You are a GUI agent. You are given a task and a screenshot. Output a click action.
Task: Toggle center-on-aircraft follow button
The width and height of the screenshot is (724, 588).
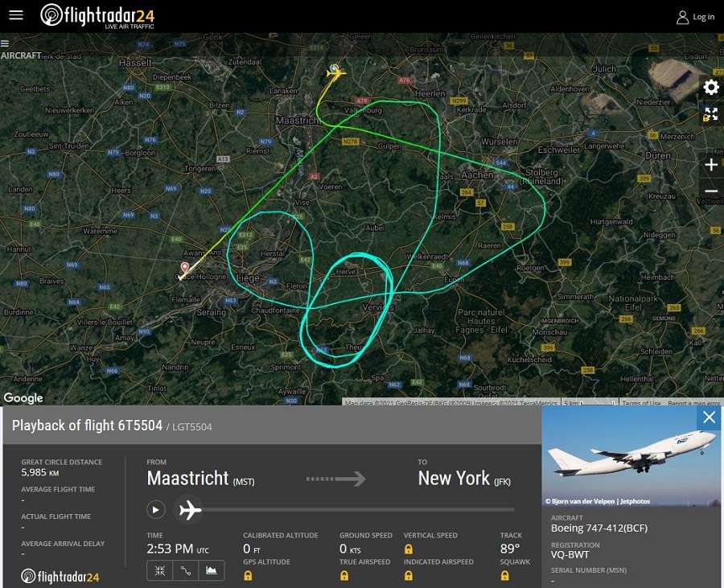click(160, 570)
